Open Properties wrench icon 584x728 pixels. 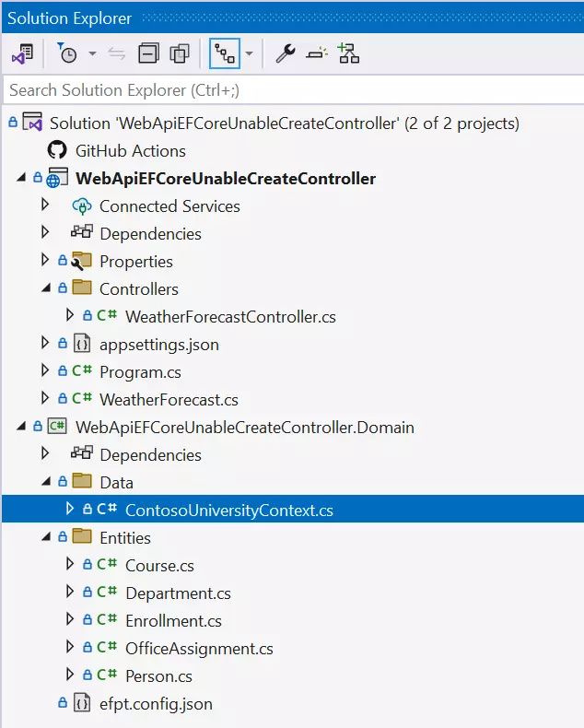point(285,53)
